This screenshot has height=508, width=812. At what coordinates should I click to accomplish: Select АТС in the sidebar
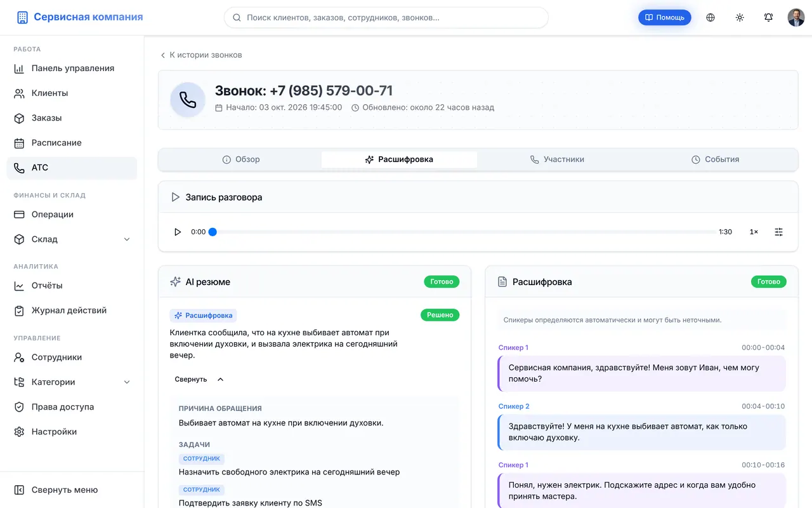pos(72,168)
